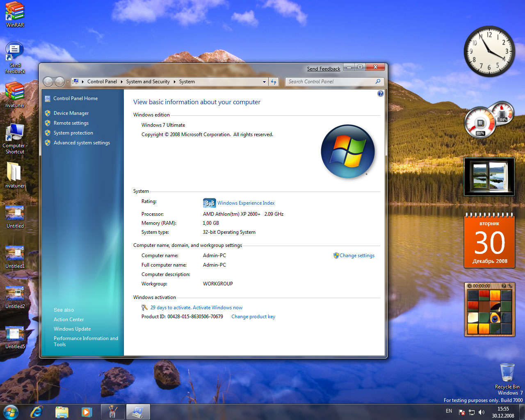Screen dimensions: 525x420
Task: Click the Windows 7 Ultimate edition text
Action: [163, 125]
